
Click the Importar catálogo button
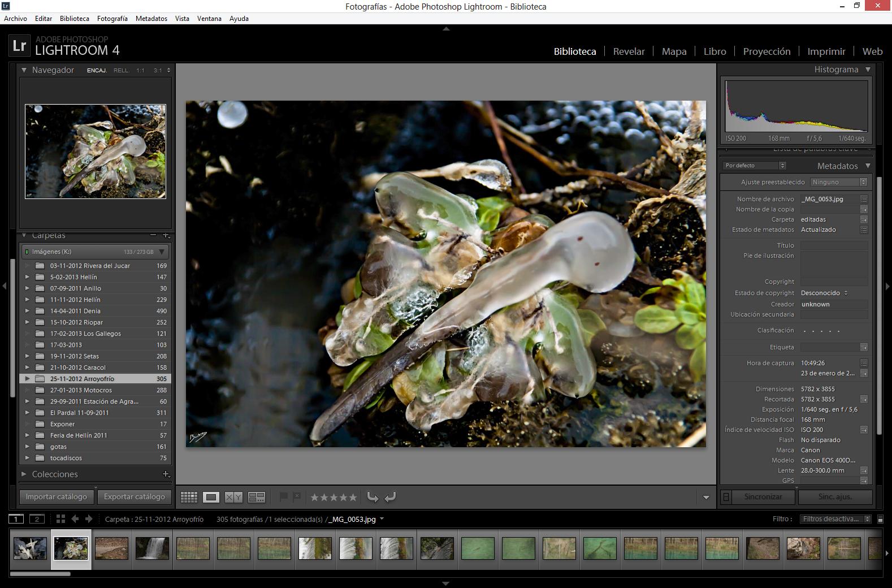[57, 496]
